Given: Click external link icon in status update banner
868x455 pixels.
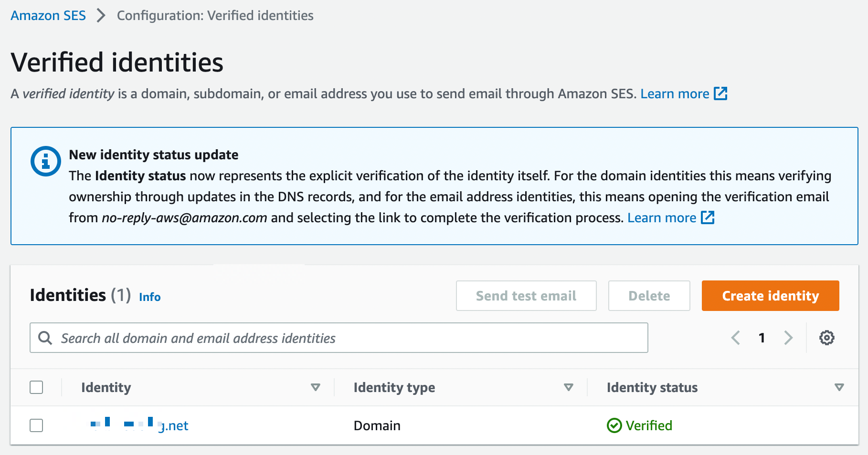Looking at the screenshot, I should pos(708,217).
